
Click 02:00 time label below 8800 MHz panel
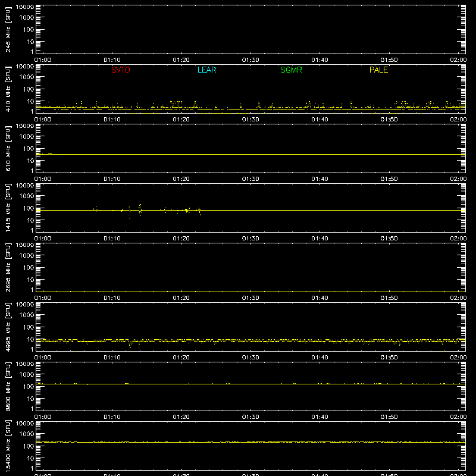click(x=458, y=417)
